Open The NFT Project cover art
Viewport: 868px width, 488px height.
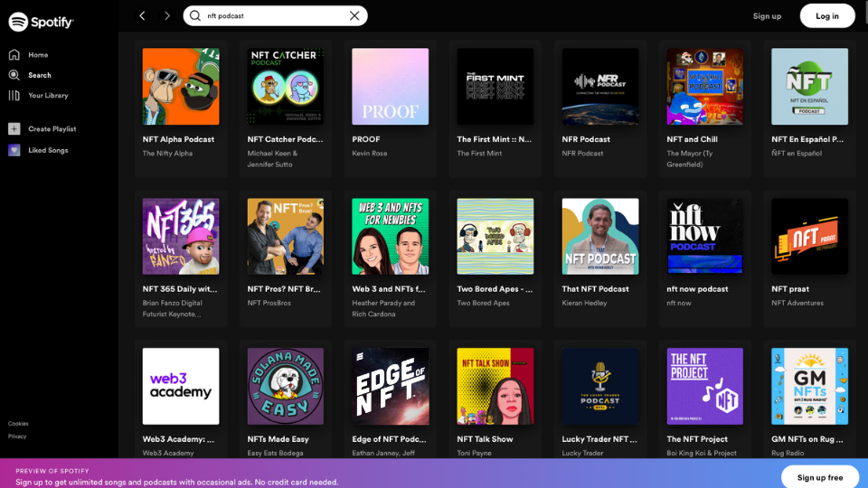point(704,386)
